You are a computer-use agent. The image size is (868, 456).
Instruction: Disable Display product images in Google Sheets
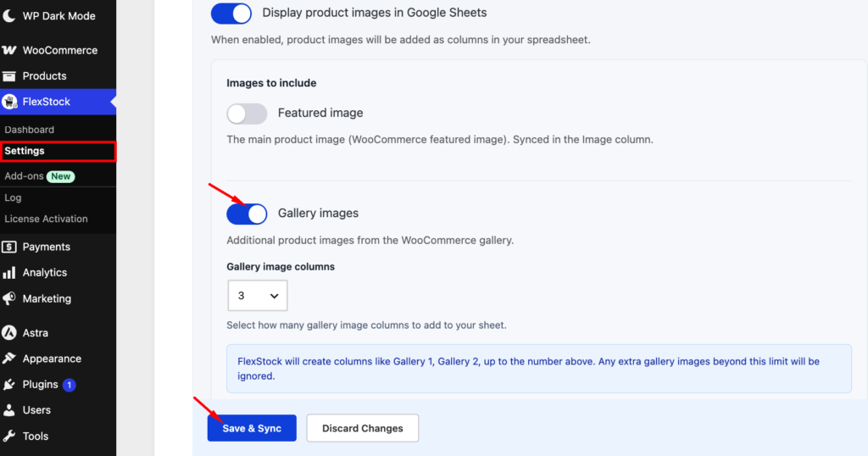point(231,14)
